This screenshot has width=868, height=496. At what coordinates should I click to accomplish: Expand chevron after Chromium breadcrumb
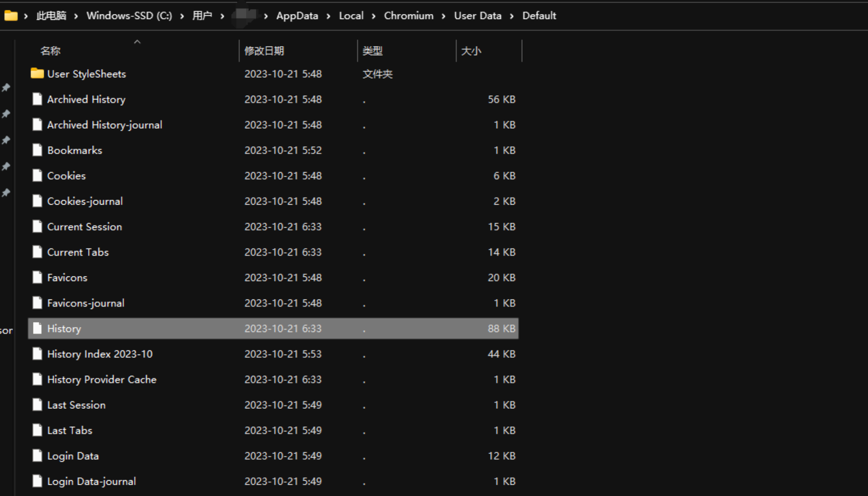(443, 16)
